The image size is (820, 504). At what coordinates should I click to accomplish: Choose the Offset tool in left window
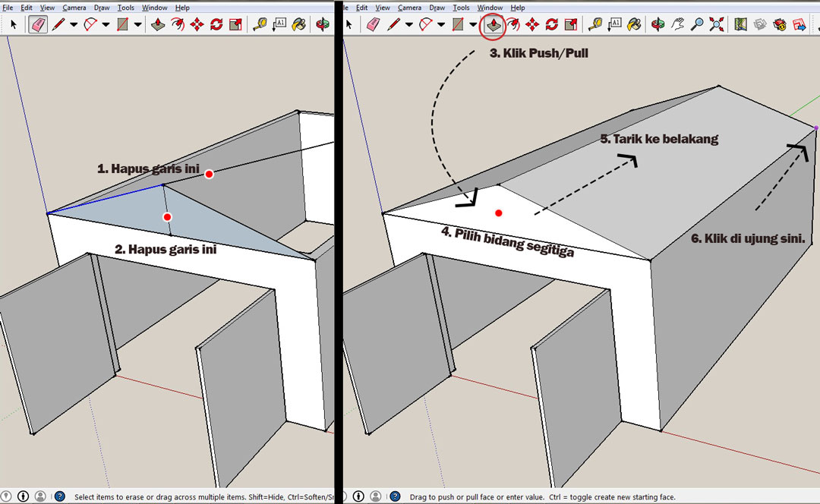coord(178,24)
